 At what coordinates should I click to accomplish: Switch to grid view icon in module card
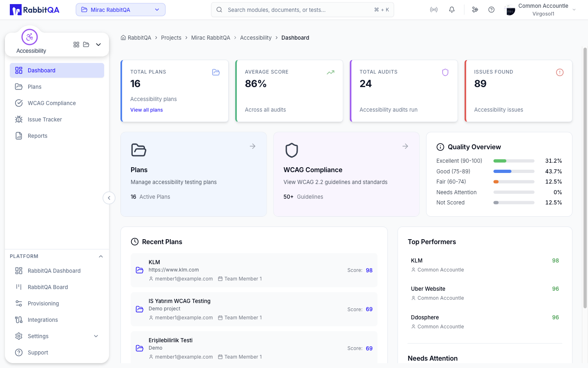pyautogui.click(x=76, y=45)
